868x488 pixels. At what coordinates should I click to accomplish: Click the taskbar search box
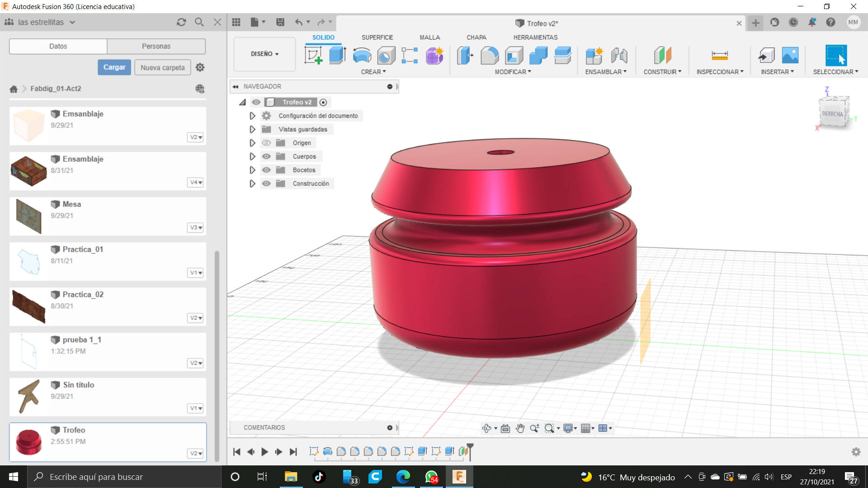pyautogui.click(x=124, y=477)
